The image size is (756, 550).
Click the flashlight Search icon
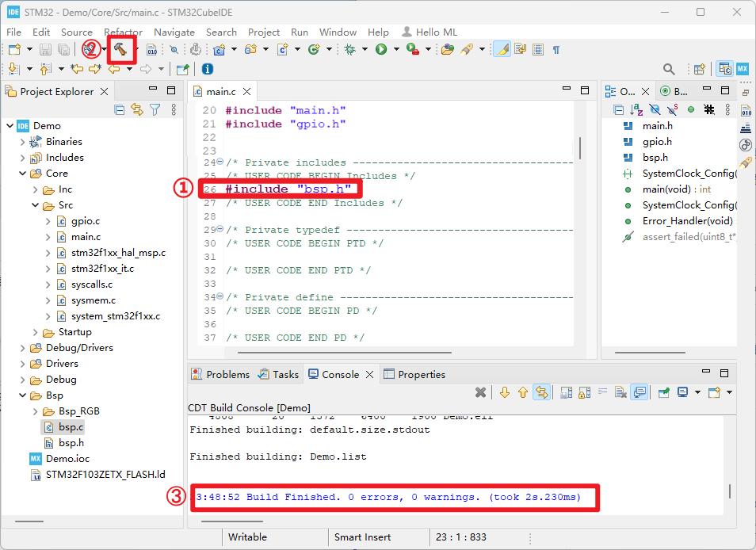[466, 49]
